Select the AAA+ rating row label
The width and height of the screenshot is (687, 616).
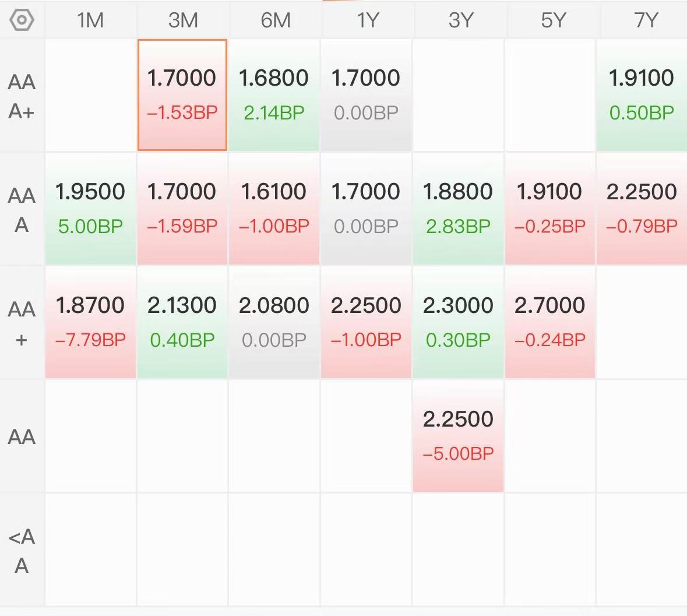22,96
